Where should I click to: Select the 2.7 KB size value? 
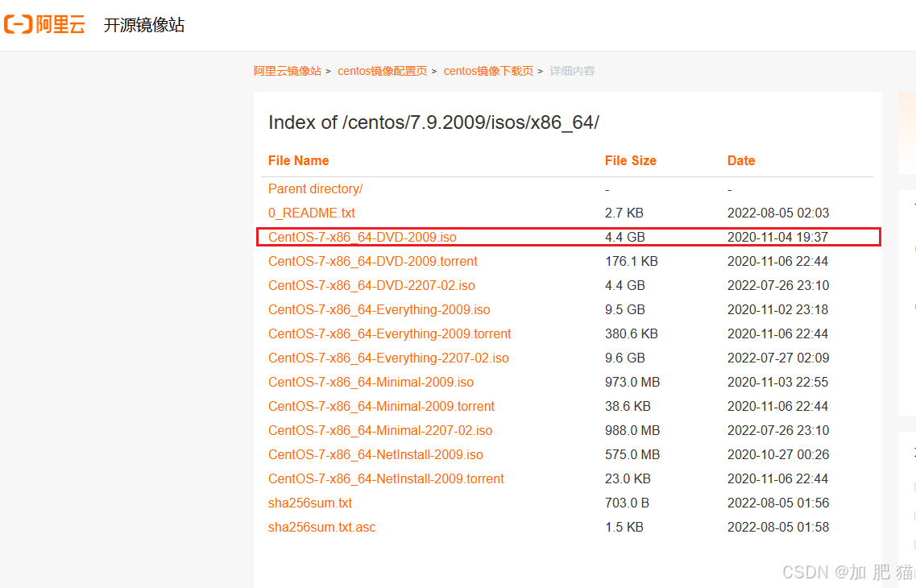pyautogui.click(x=624, y=213)
